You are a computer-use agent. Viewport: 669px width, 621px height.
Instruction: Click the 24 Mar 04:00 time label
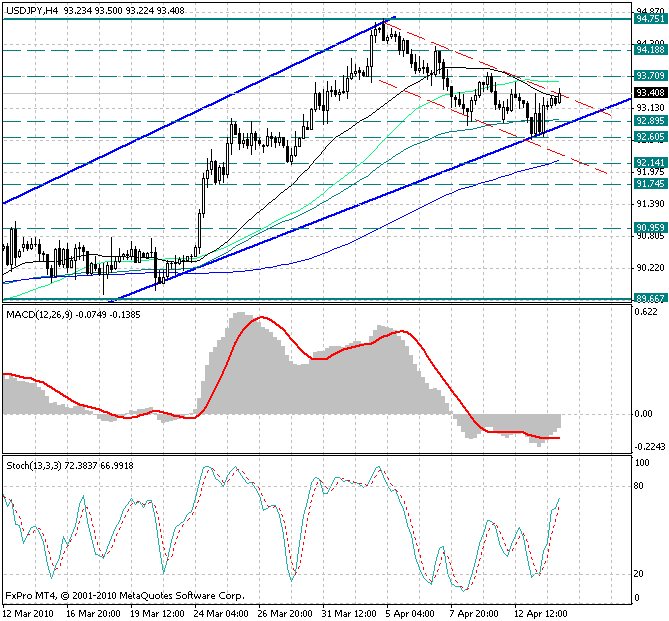(x=221, y=614)
